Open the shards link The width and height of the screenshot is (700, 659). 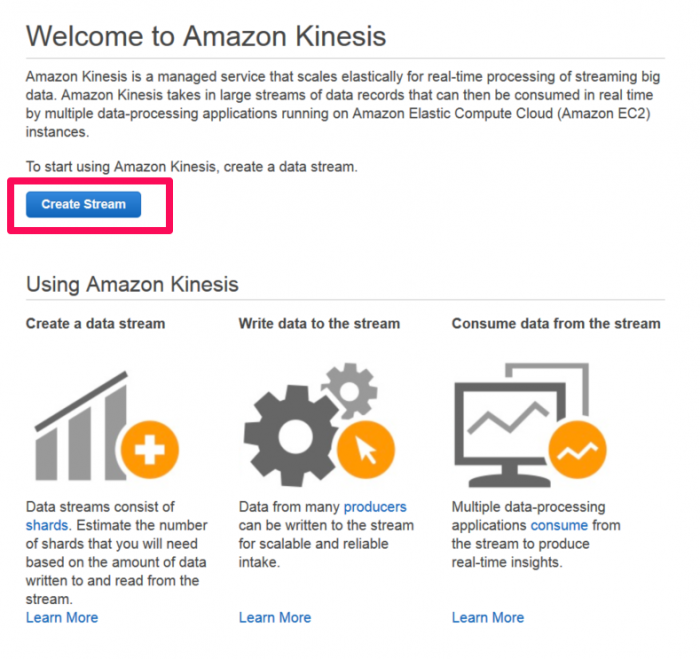coord(47,525)
